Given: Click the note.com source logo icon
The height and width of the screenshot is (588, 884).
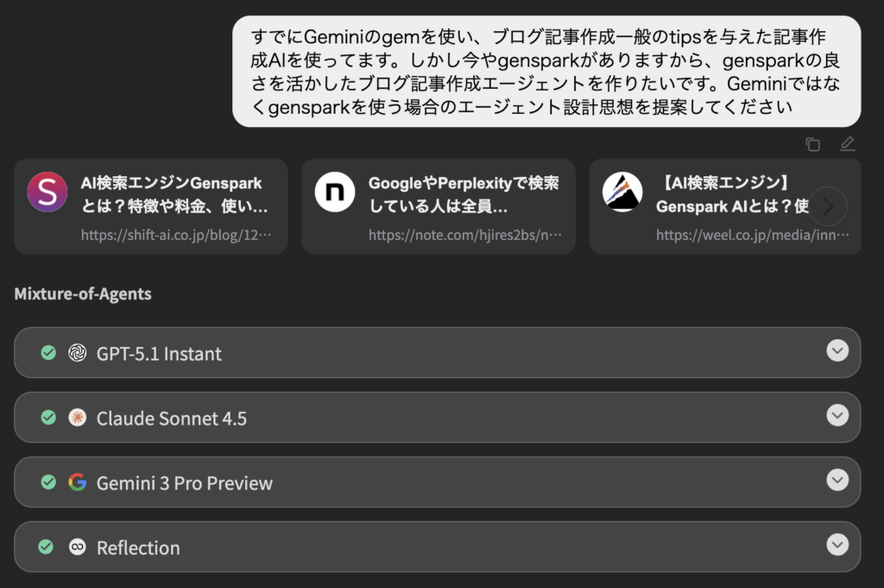Looking at the screenshot, I should [335, 192].
